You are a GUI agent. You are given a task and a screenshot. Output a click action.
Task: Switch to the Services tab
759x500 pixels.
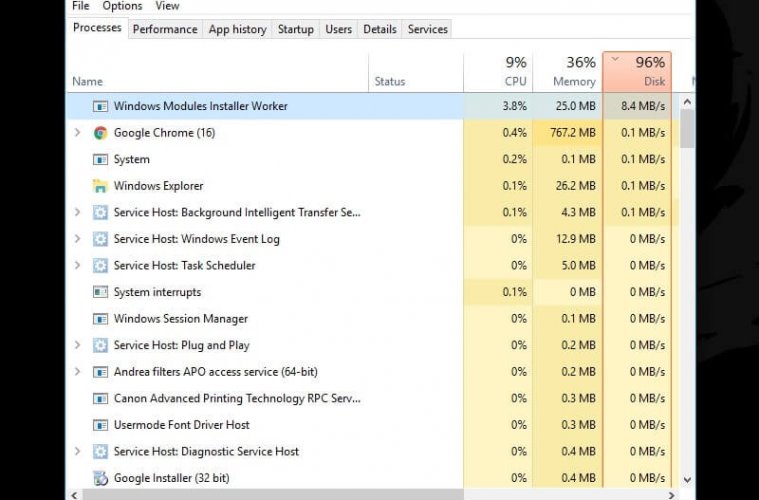tap(427, 29)
